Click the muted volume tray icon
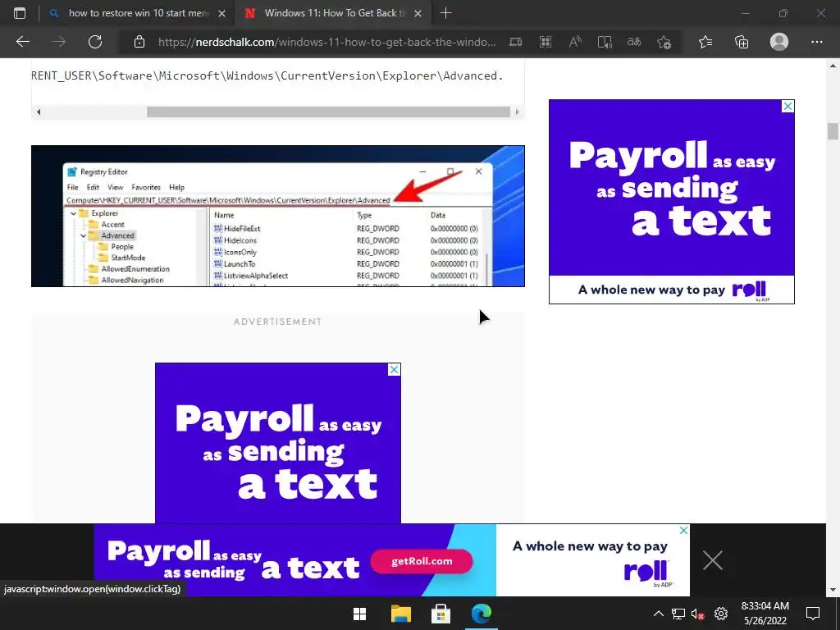The width and height of the screenshot is (840, 630). 697,614
